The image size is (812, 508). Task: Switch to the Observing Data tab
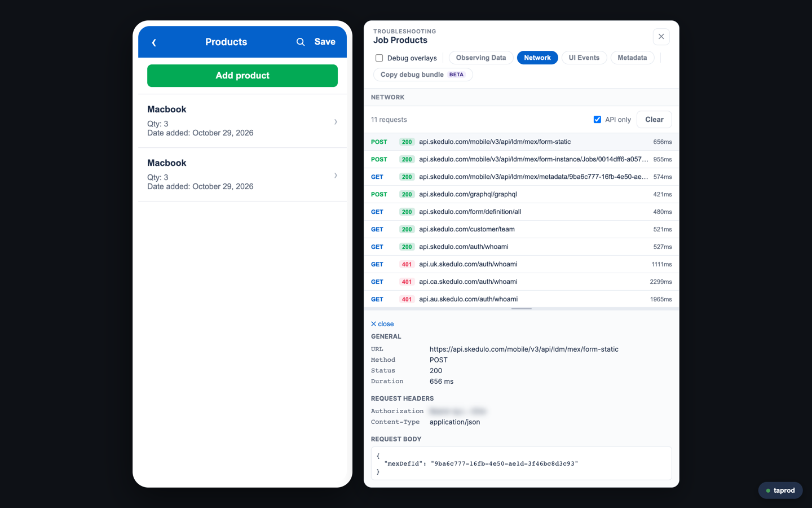coord(481,58)
